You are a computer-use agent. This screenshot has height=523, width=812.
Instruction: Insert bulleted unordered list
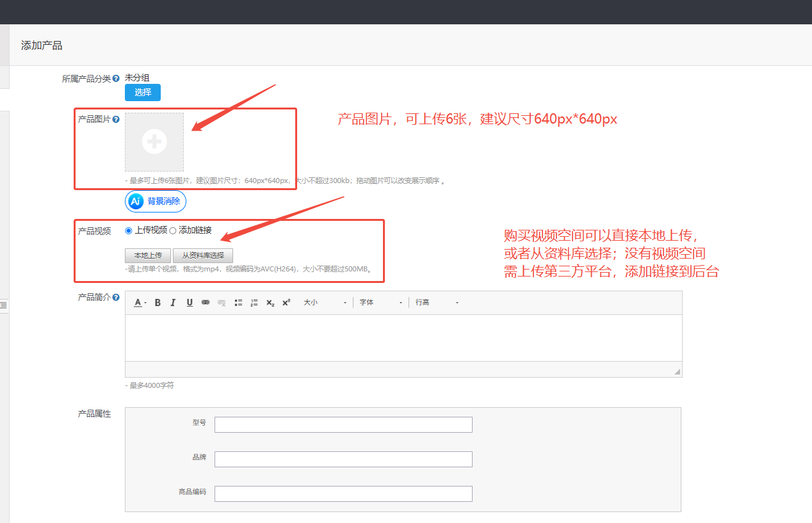tap(238, 303)
